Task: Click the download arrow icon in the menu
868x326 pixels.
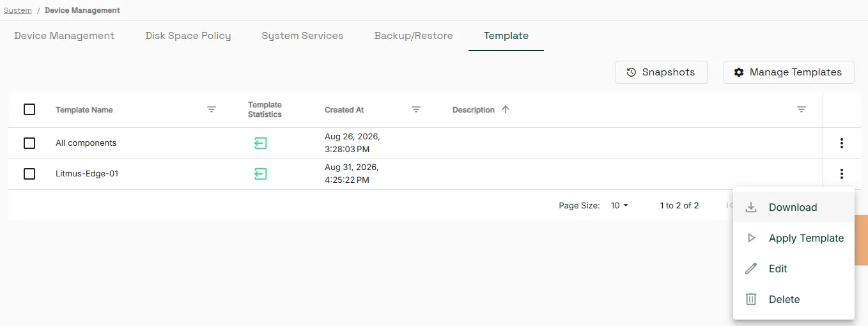Action: pyautogui.click(x=752, y=207)
